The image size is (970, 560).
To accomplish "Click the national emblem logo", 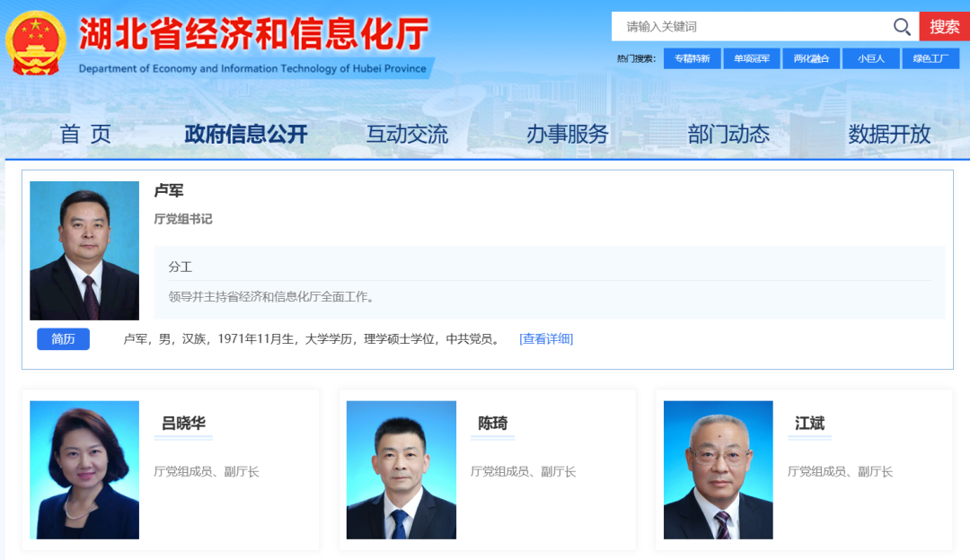I will click(35, 43).
